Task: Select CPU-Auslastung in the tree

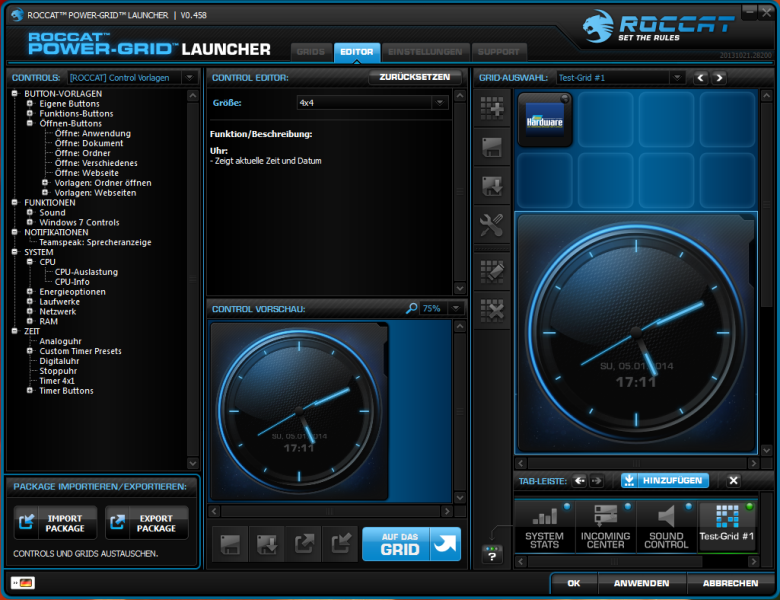Action: point(86,272)
